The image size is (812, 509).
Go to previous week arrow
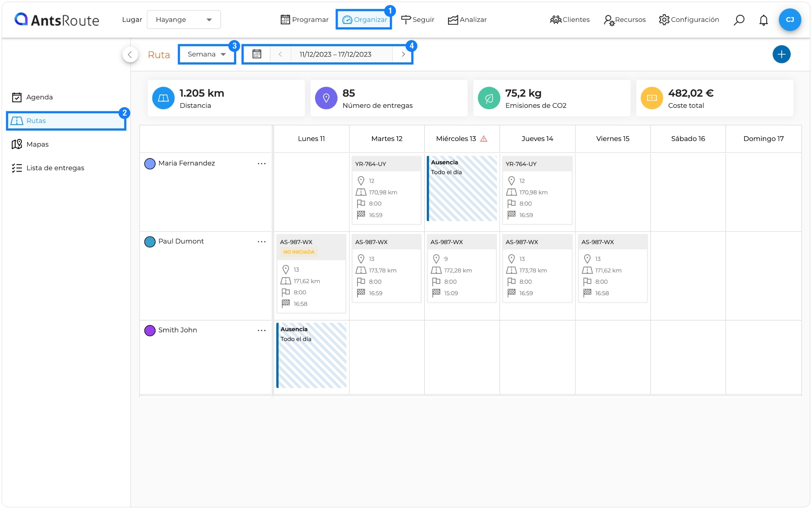tap(280, 54)
